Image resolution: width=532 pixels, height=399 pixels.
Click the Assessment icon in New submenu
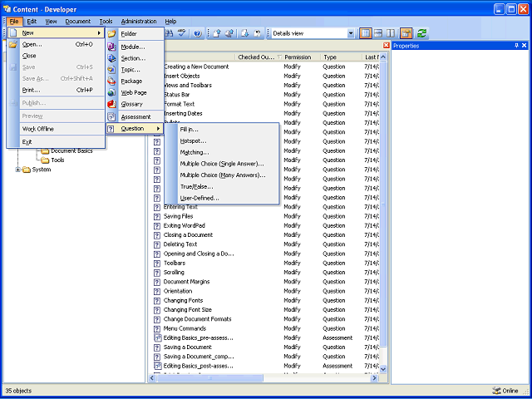click(x=111, y=116)
